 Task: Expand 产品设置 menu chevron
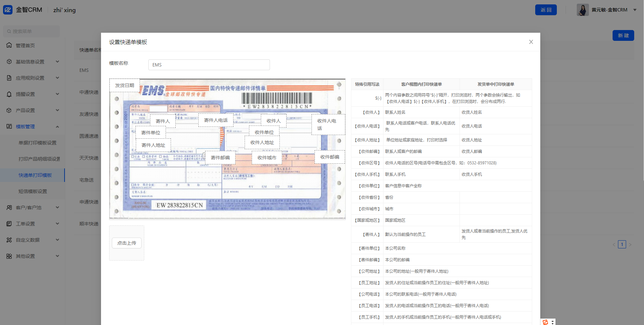[x=57, y=110]
